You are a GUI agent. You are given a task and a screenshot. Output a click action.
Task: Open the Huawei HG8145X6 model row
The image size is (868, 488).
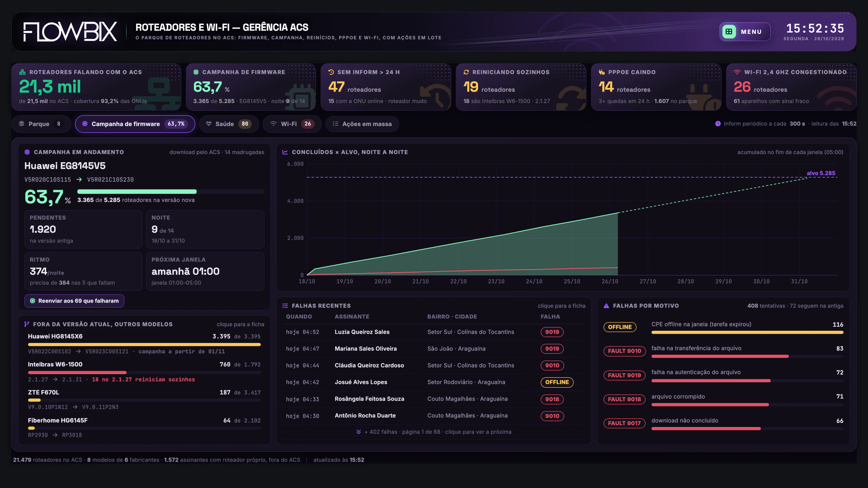point(144,344)
